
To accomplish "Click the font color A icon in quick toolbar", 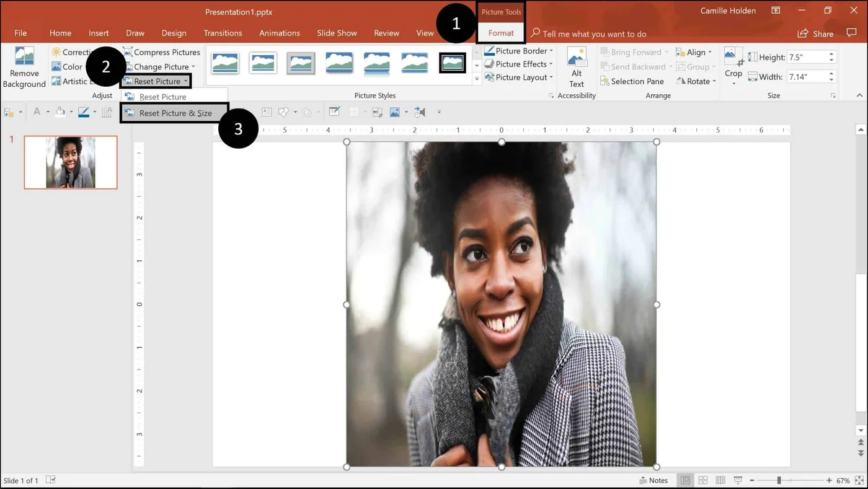I will (x=37, y=112).
